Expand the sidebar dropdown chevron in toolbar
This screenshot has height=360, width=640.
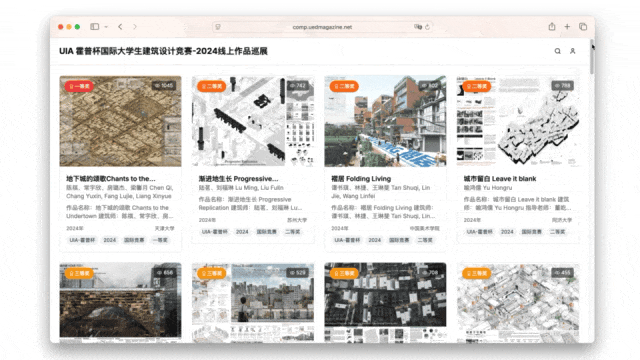pyautogui.click(x=106, y=27)
